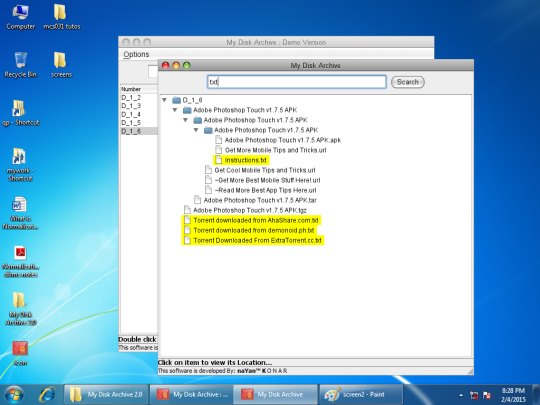Image resolution: width=540 pixels, height=405 pixels.
Task: Select ~Get More Best Mobile Stuff Here!.url
Action: click(267, 180)
